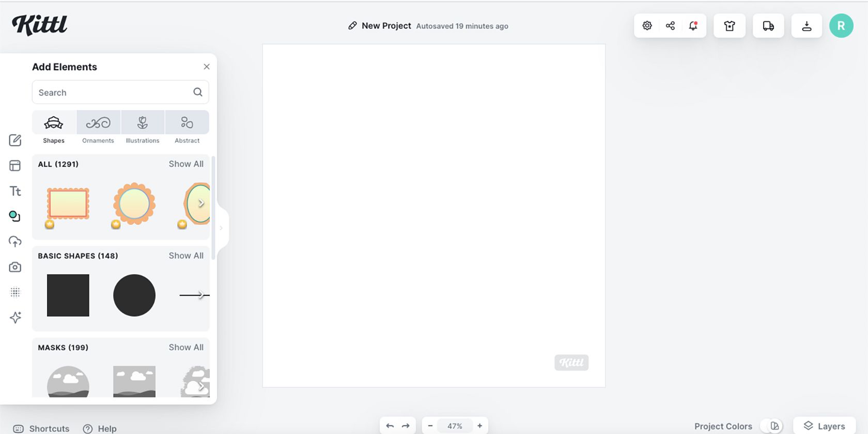This screenshot has height=434, width=868.
Task: Click the New Project title
Action: 386,25
